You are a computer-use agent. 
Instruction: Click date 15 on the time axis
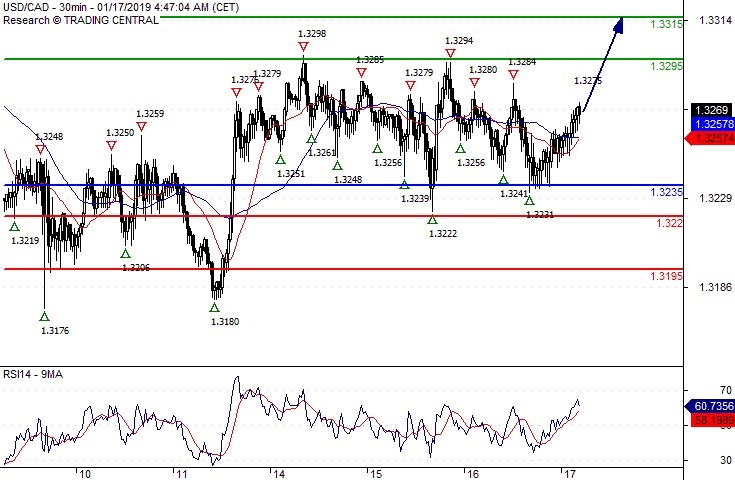click(376, 474)
